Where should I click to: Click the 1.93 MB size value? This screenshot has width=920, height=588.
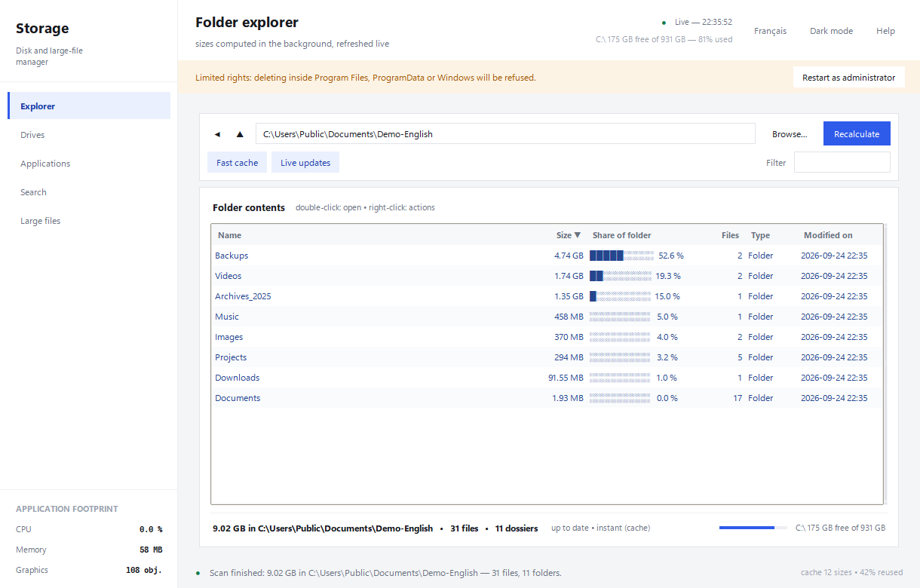[x=568, y=398]
